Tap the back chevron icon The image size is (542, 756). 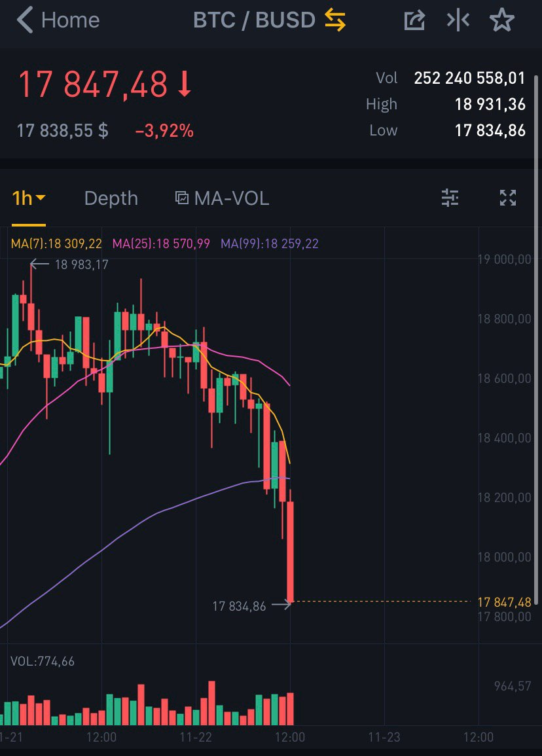coord(25,20)
